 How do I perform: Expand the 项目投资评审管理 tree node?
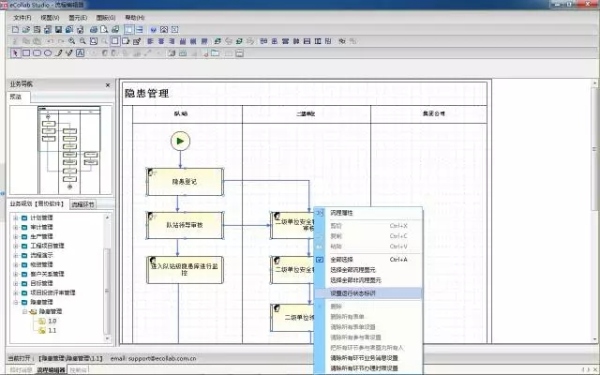16,293
